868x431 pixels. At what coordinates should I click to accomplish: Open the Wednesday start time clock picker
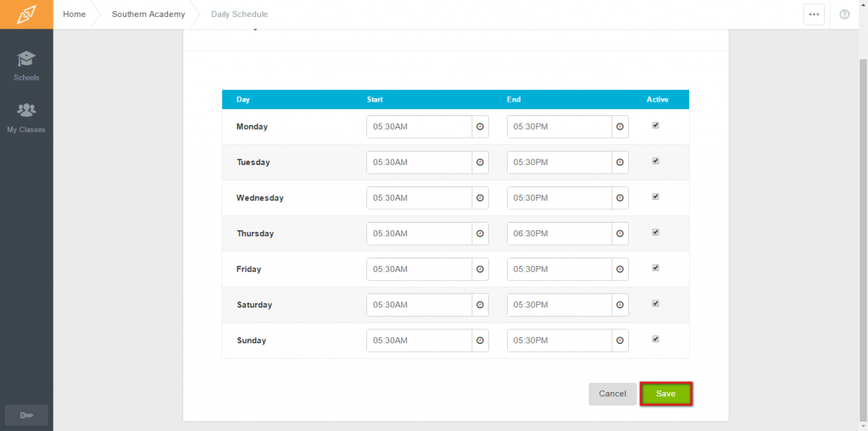click(x=480, y=197)
